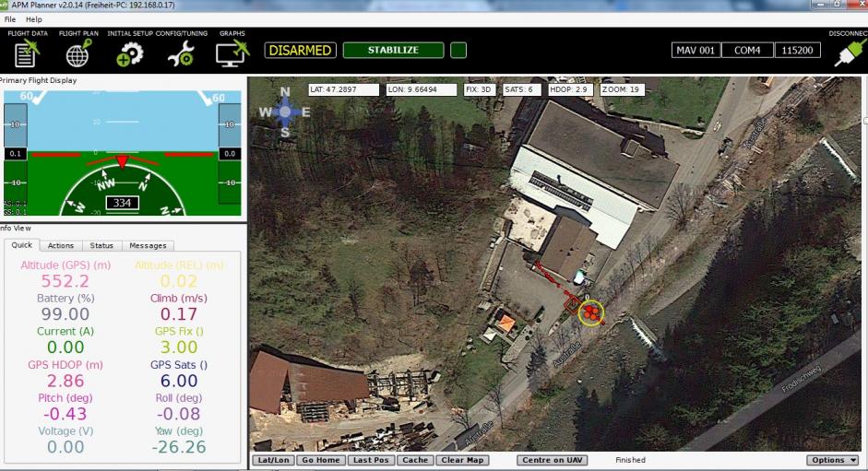Click the Disconnect plug icon
Screen dimensions: 868x471
tap(850, 53)
